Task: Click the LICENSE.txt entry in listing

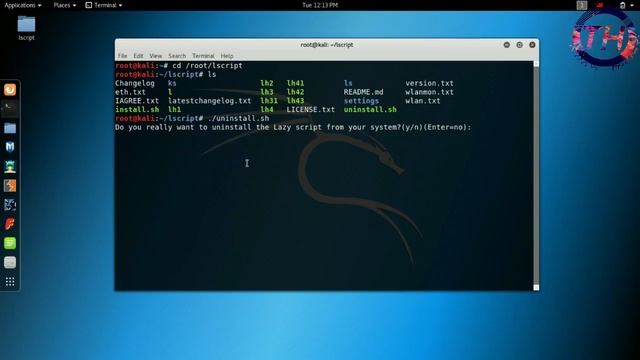Action: pos(311,109)
